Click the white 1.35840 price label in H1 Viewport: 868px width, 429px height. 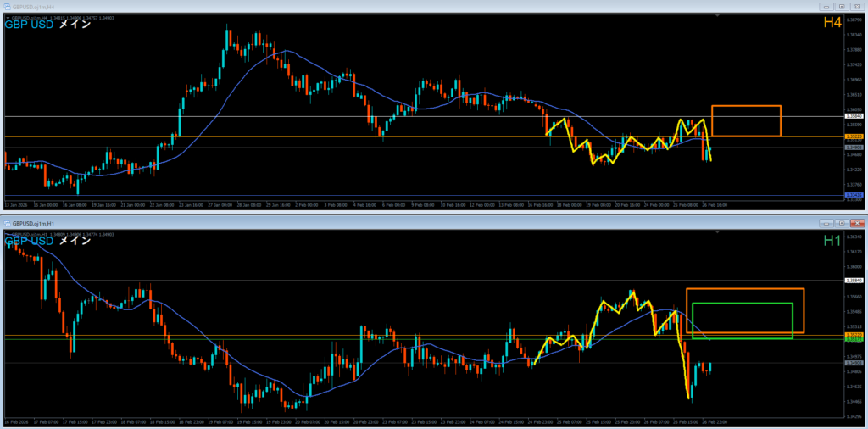854,280
